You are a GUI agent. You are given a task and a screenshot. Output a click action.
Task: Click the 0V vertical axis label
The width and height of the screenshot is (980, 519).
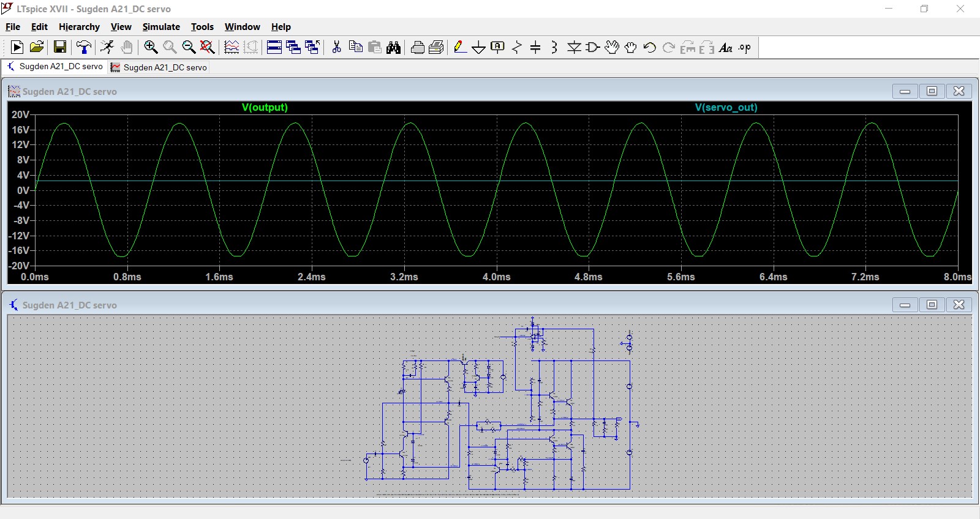[23, 190]
